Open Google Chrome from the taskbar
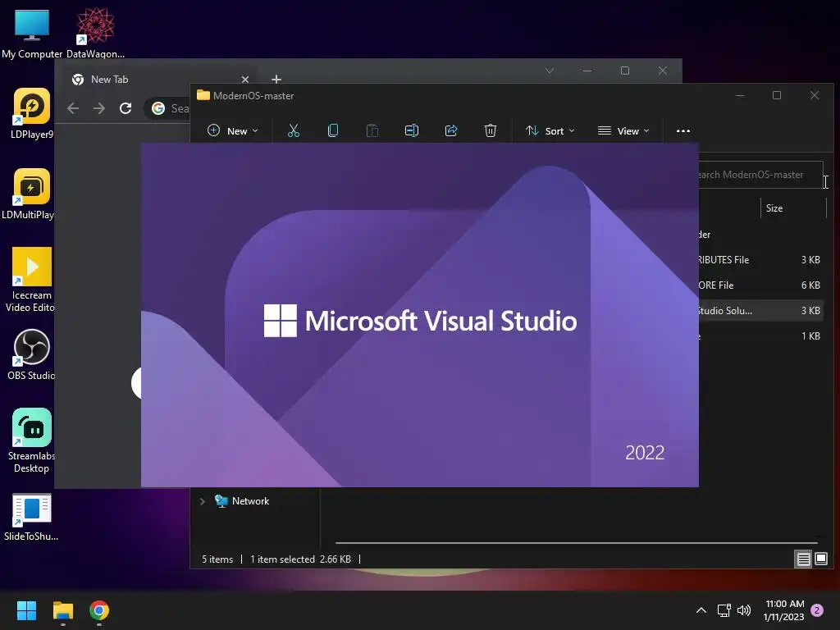Screen dimensions: 840x630 tap(99, 610)
